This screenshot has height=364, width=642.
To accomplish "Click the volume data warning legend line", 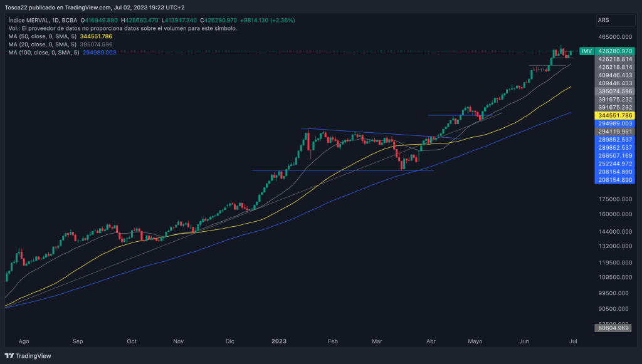I will 122,29.
